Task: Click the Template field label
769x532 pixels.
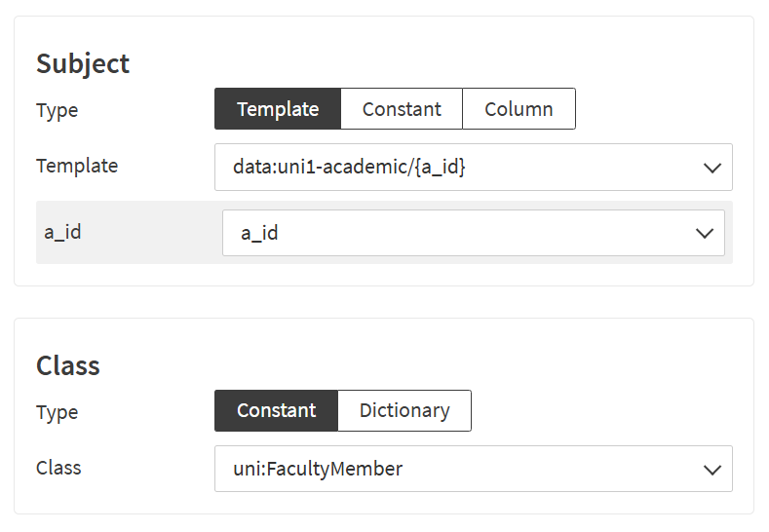Action: (x=77, y=166)
